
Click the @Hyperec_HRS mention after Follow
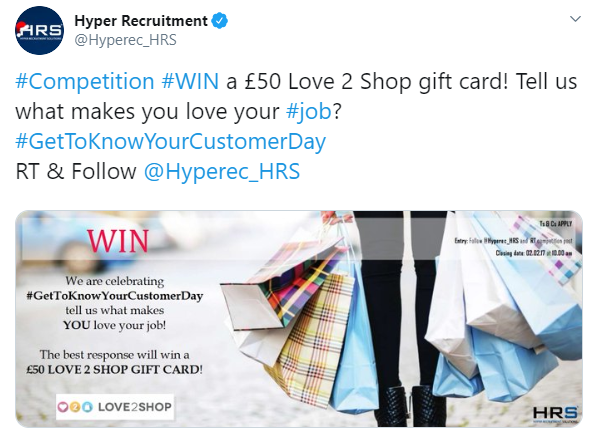(x=222, y=171)
